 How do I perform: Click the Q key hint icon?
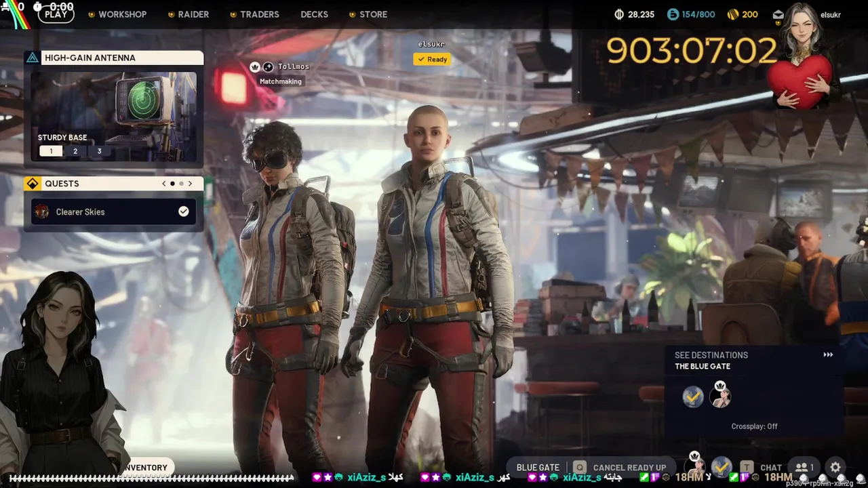click(580, 468)
